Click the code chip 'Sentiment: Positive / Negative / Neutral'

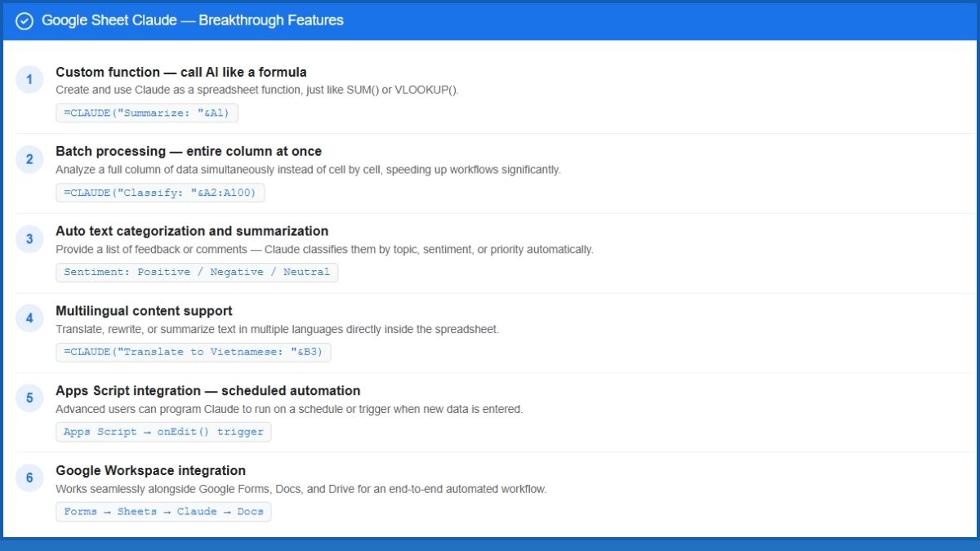click(197, 273)
